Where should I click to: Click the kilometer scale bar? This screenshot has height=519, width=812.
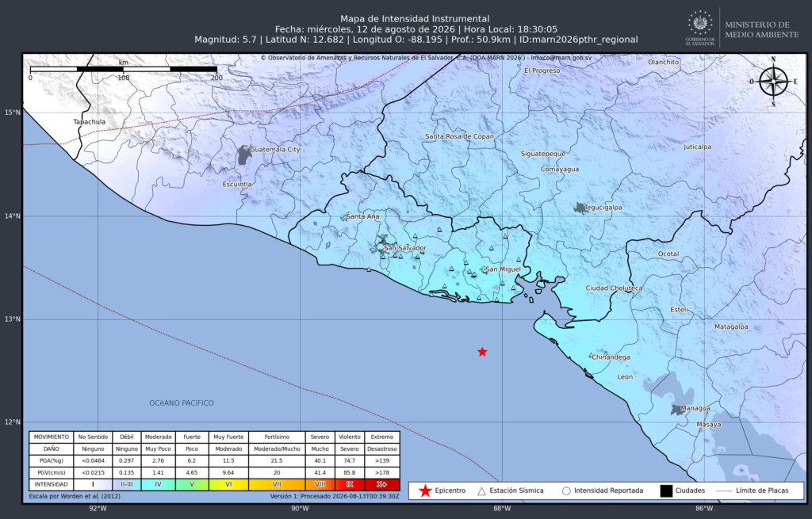click(x=123, y=69)
